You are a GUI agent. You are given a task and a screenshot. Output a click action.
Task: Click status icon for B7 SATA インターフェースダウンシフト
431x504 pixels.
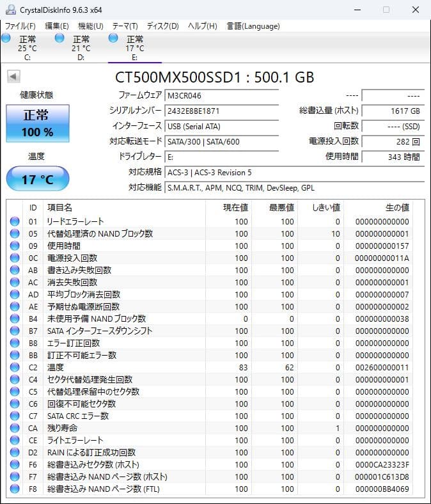click(x=15, y=331)
